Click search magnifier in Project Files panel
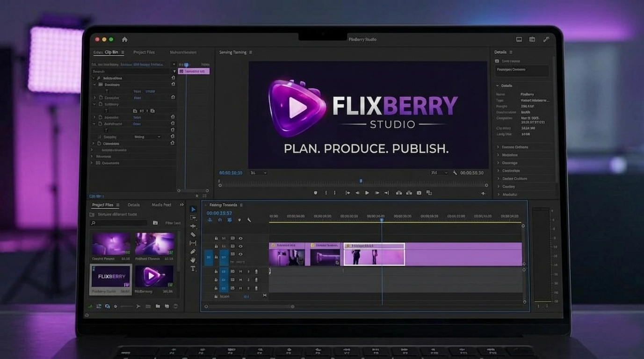The height and width of the screenshot is (359, 644). (x=94, y=223)
